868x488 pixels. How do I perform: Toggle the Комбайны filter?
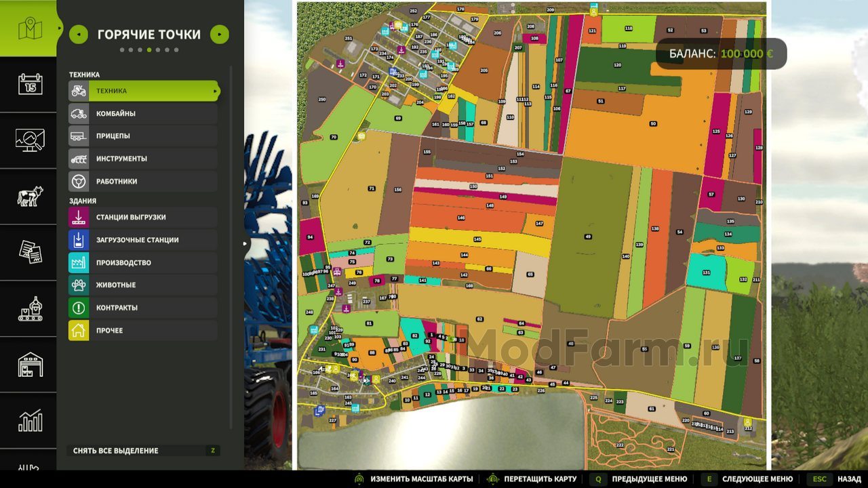click(143, 113)
